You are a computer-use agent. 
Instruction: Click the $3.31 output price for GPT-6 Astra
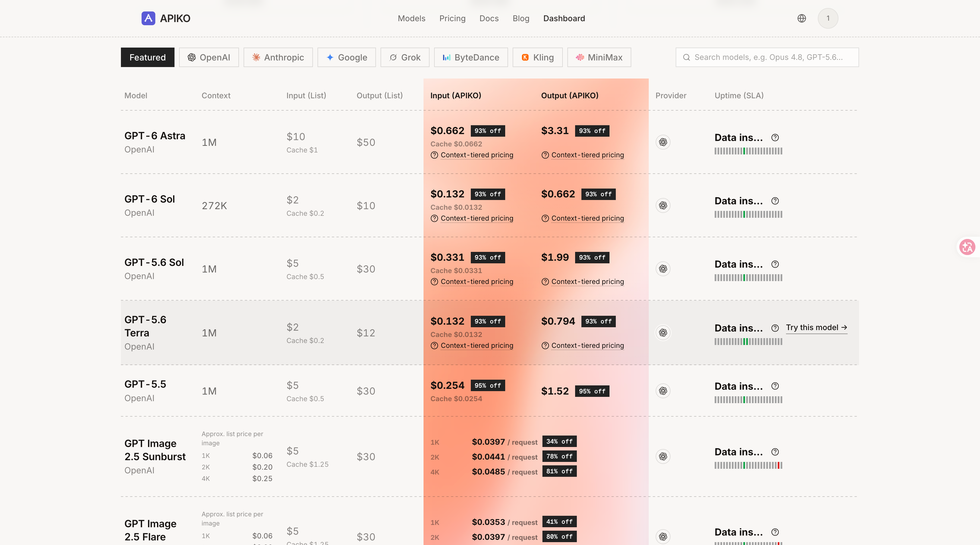pyautogui.click(x=555, y=131)
